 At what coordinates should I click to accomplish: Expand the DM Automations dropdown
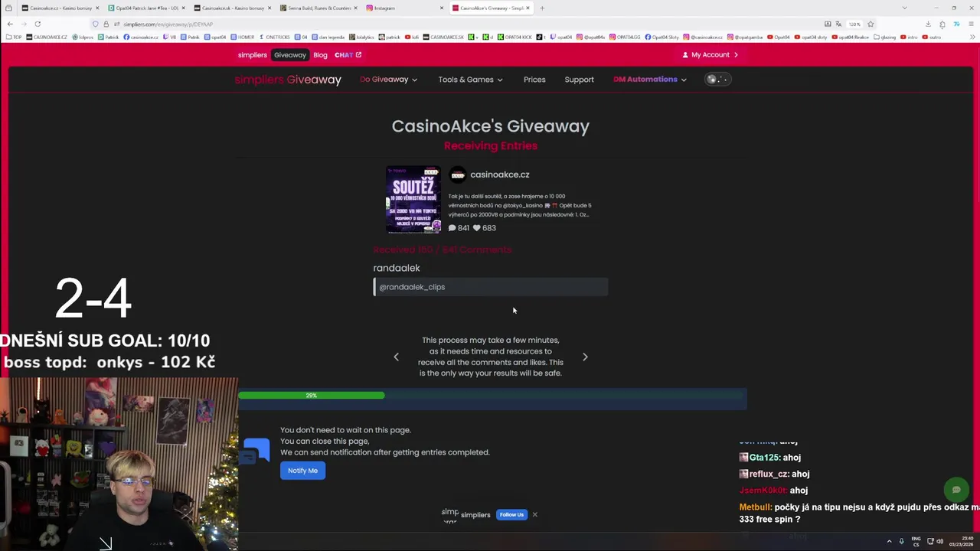pyautogui.click(x=649, y=80)
